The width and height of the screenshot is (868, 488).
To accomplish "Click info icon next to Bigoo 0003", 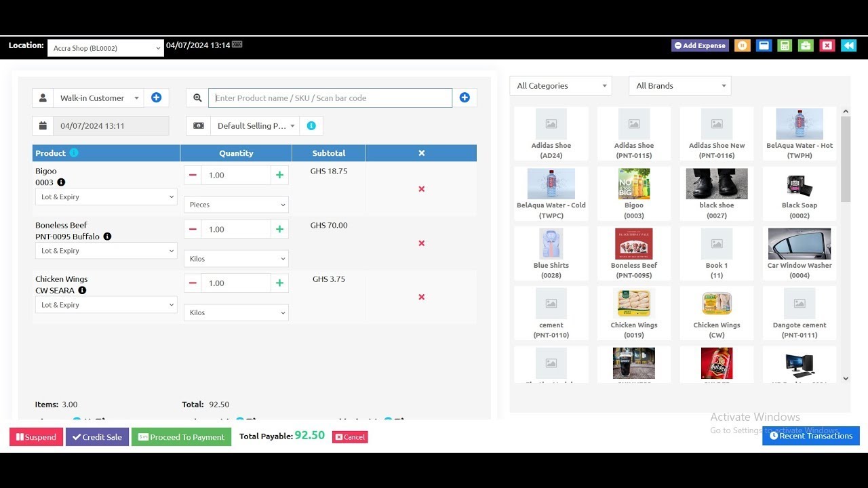I will tap(61, 182).
